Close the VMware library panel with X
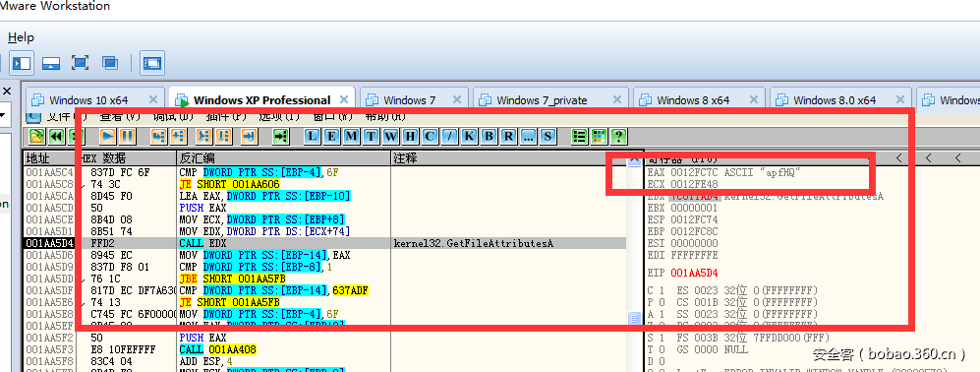This screenshot has width=980, height=372. [7, 92]
